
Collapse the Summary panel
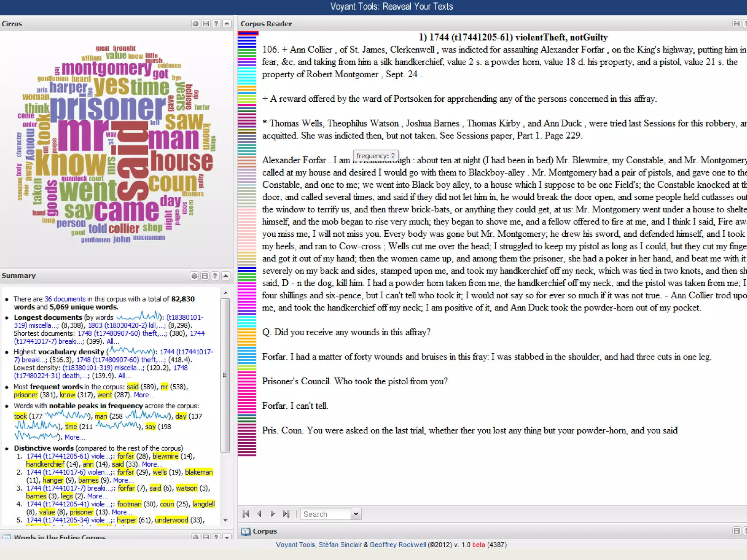226,276
